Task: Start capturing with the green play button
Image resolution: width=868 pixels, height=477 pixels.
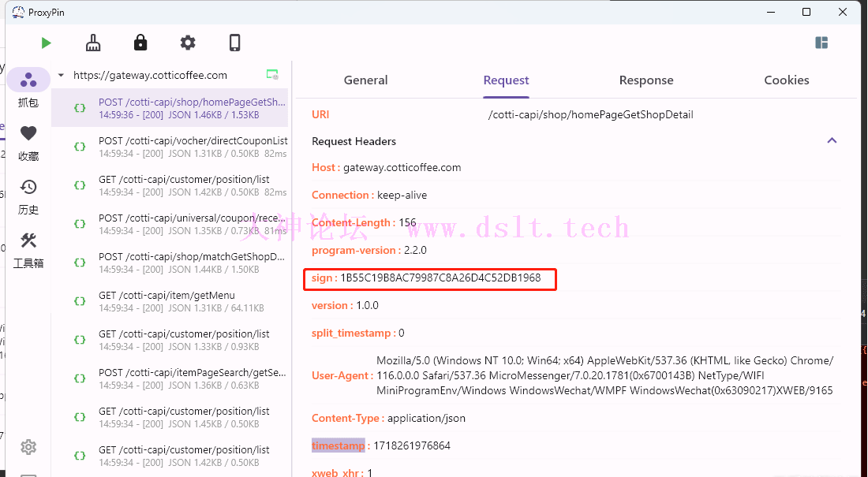Action: [46, 43]
